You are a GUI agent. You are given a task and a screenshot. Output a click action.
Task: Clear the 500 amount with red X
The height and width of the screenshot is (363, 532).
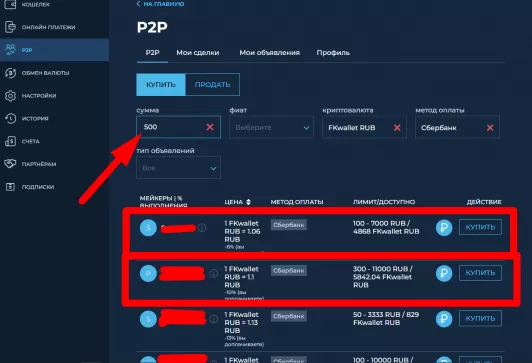210,127
